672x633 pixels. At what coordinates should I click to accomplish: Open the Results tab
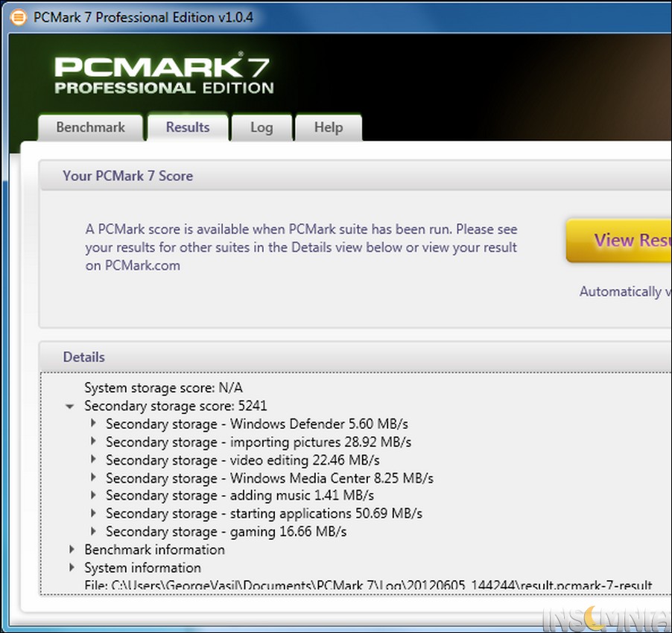click(x=187, y=127)
